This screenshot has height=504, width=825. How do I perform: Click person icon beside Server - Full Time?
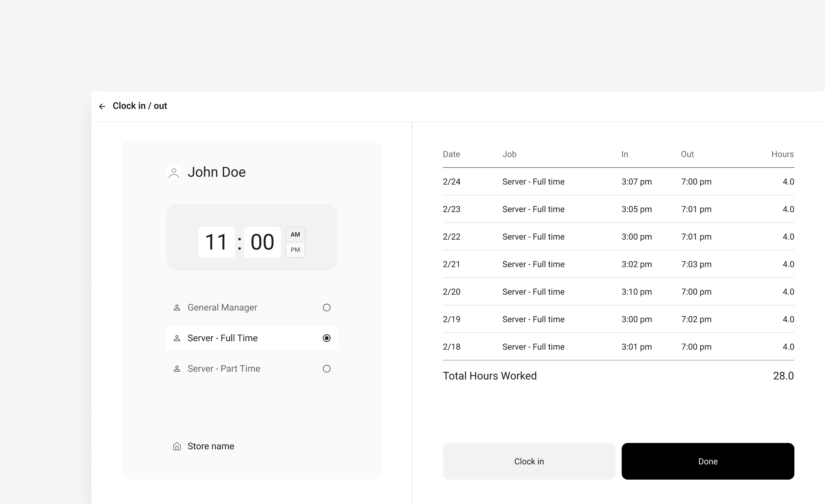177,338
